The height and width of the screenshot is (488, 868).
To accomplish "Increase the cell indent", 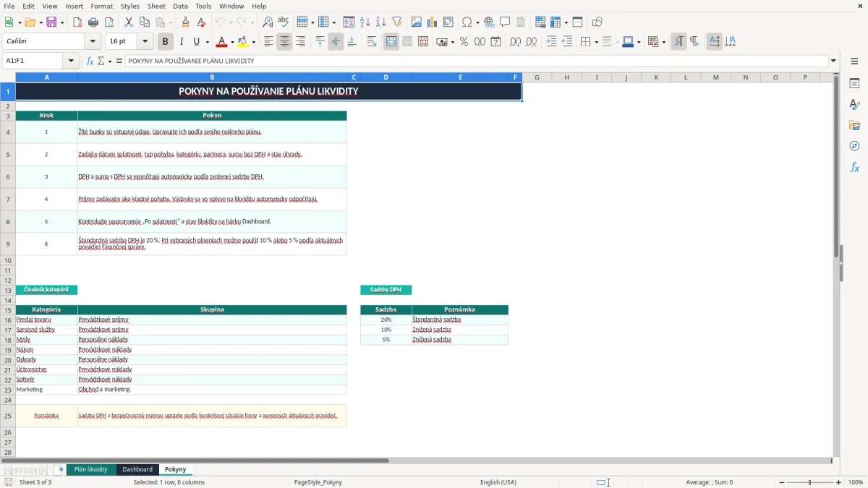I will [551, 42].
